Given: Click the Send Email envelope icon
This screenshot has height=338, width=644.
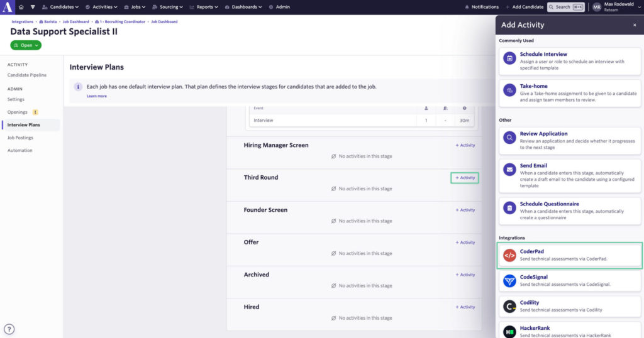Looking at the screenshot, I should pyautogui.click(x=509, y=170).
